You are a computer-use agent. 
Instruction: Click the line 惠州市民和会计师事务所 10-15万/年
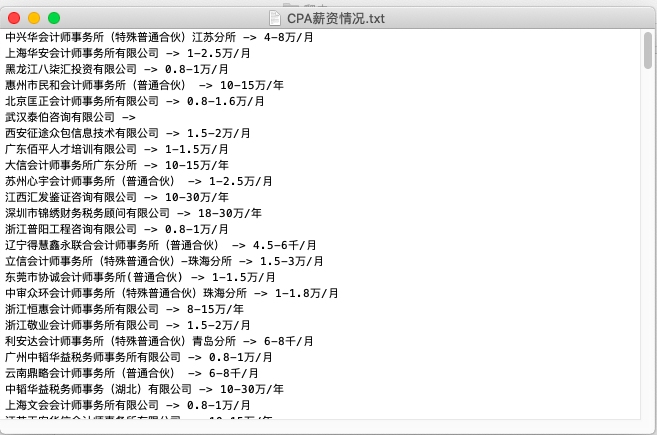[x=145, y=85]
